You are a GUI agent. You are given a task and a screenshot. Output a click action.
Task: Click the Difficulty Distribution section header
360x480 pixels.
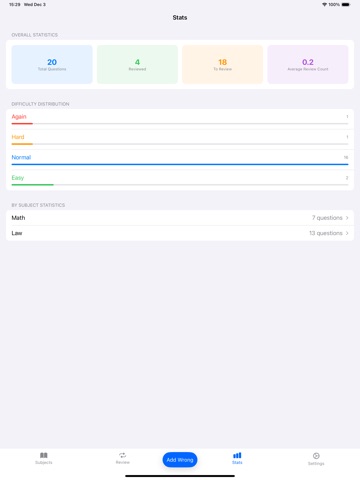point(40,104)
